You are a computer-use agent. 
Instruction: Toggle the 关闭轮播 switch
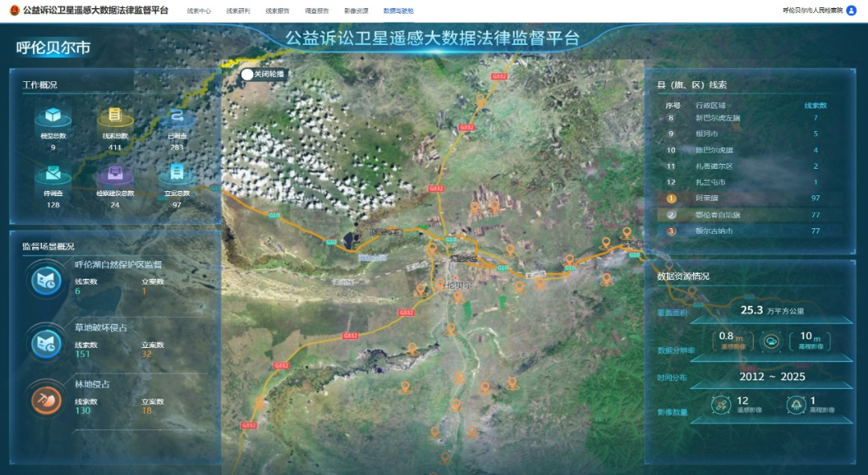[x=248, y=74]
